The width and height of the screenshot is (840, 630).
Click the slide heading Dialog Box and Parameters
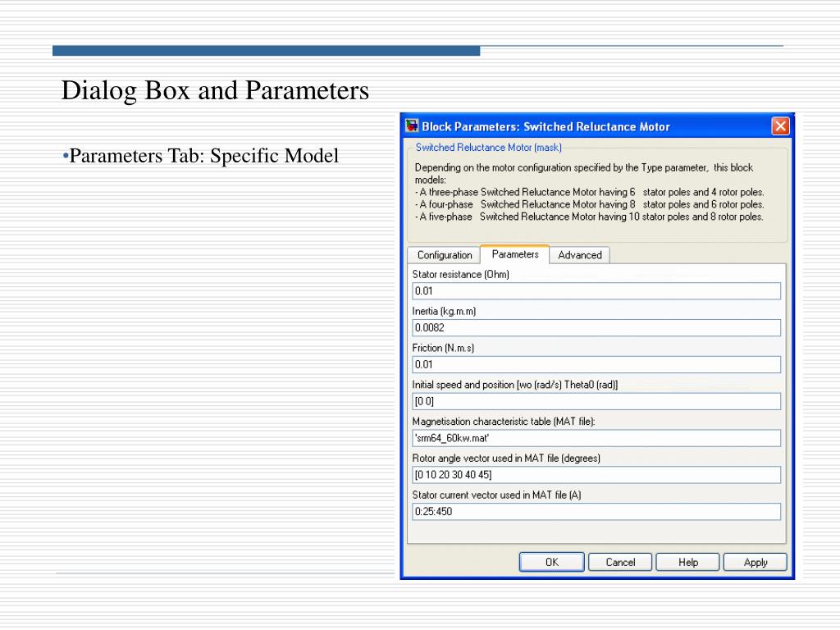[x=215, y=90]
